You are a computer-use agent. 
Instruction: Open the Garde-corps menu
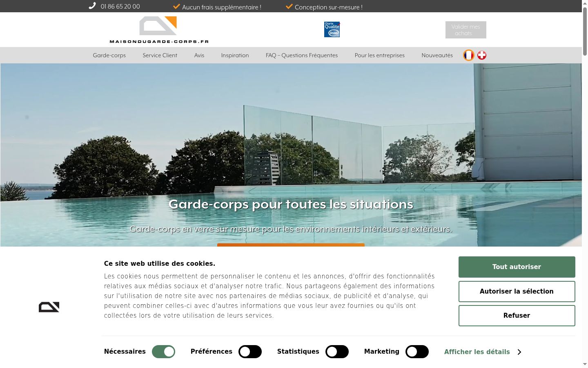pyautogui.click(x=109, y=55)
